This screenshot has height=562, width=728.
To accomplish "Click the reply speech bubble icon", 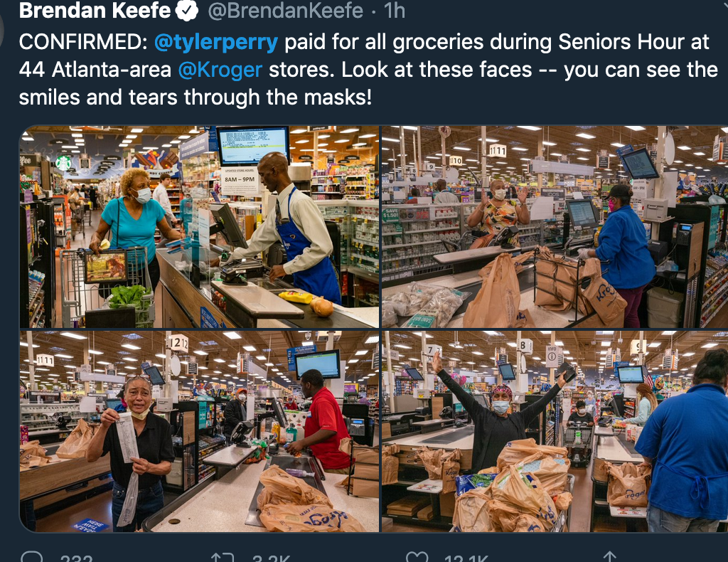I will (32, 557).
